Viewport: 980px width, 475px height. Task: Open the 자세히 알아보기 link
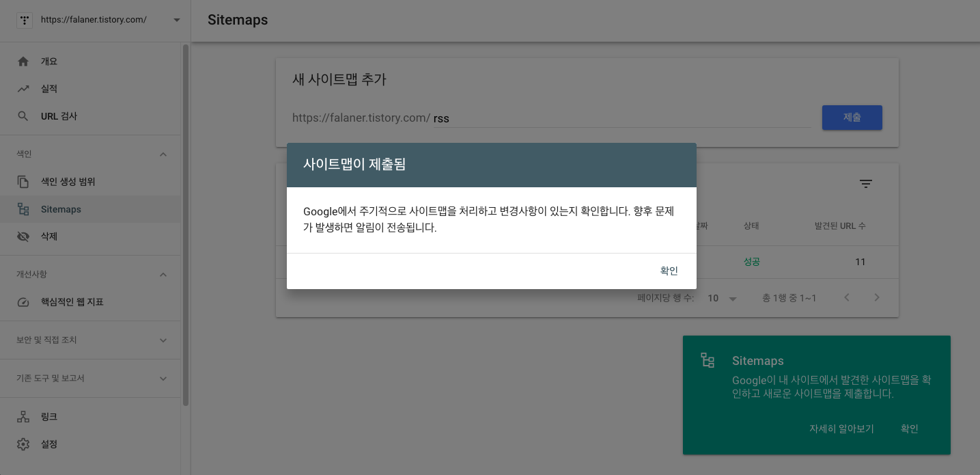click(841, 429)
